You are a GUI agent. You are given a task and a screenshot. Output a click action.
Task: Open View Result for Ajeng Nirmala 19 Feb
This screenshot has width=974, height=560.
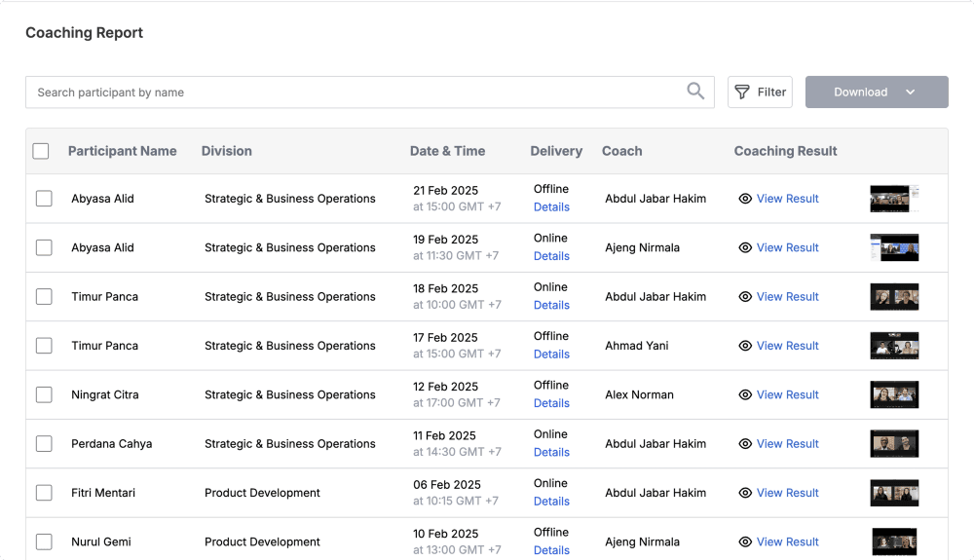(787, 247)
